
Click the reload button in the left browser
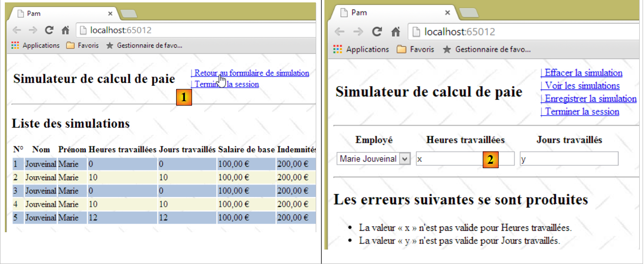coord(49,30)
